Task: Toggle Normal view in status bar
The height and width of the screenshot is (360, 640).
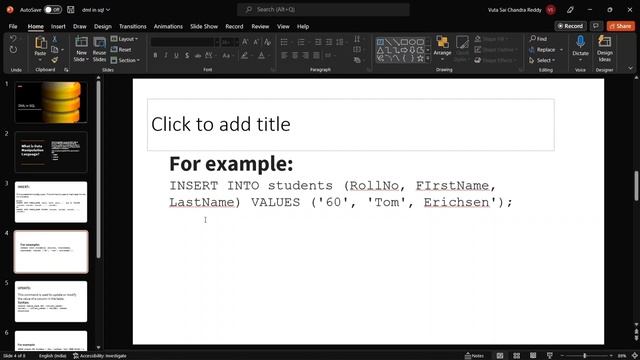Action: [500, 356]
